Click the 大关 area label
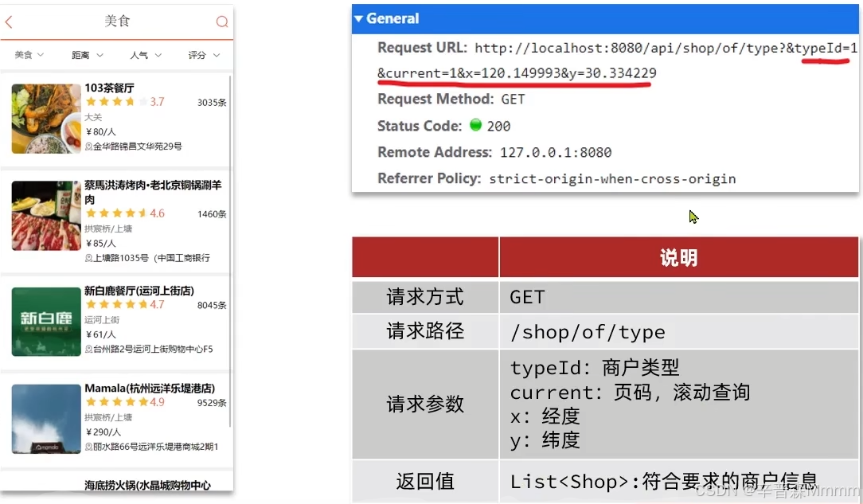This screenshot has width=863, height=504. pos(93,117)
